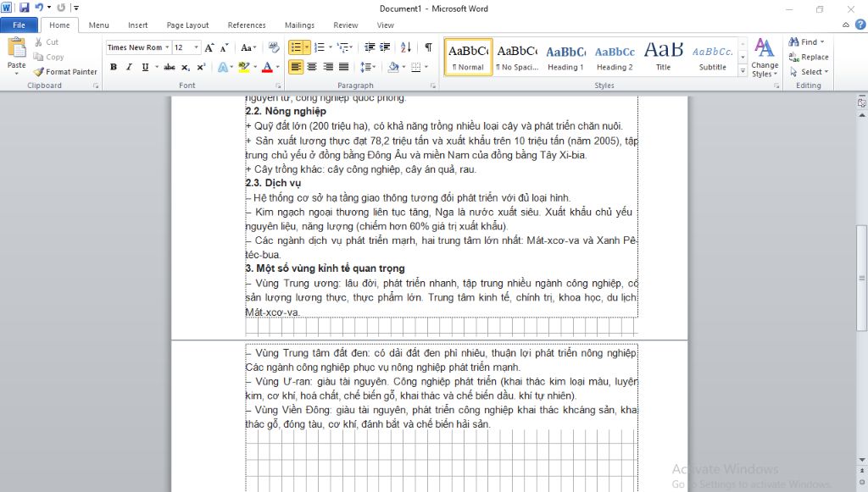Click the heading '2.3. Dịch vụ' in document
Image resolution: width=868 pixels, height=492 pixels.
[x=274, y=183]
